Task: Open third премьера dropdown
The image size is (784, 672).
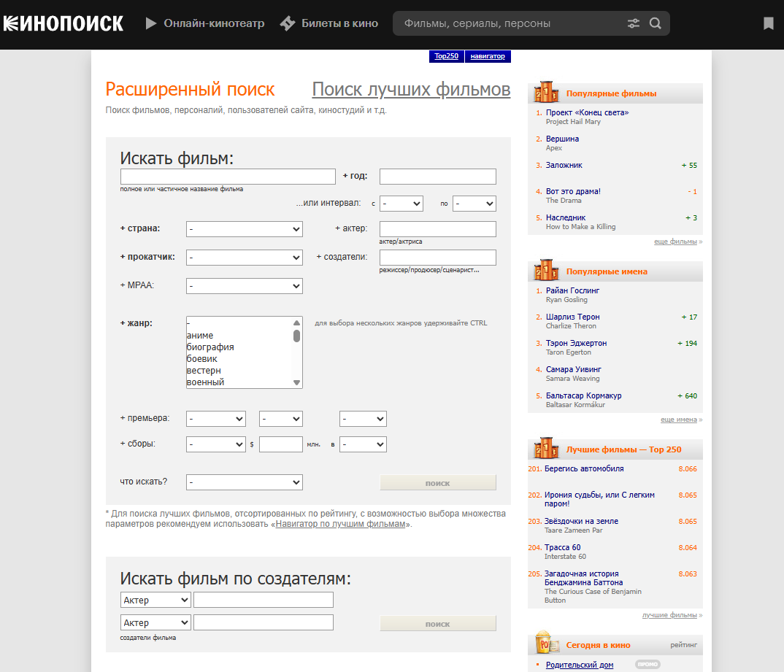Action: (x=363, y=419)
